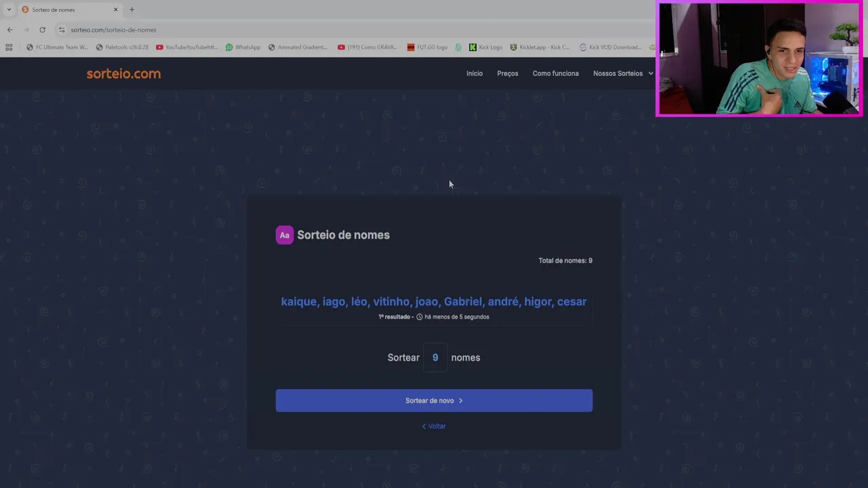This screenshot has width=868, height=488.
Task: Open the Preços page
Action: pyautogui.click(x=507, y=73)
